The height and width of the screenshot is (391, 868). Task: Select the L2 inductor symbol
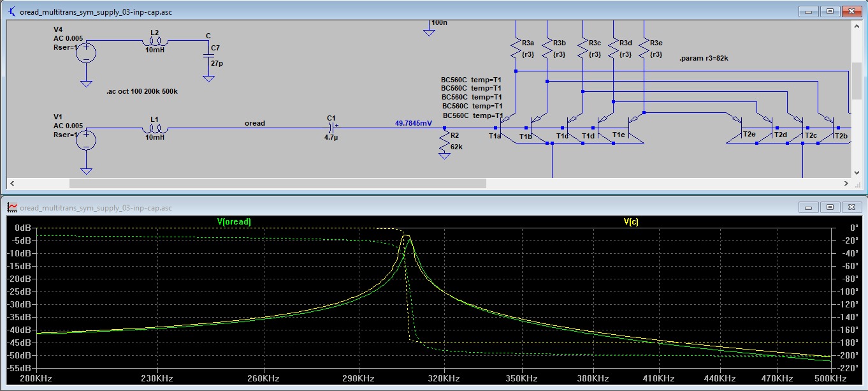(x=155, y=41)
